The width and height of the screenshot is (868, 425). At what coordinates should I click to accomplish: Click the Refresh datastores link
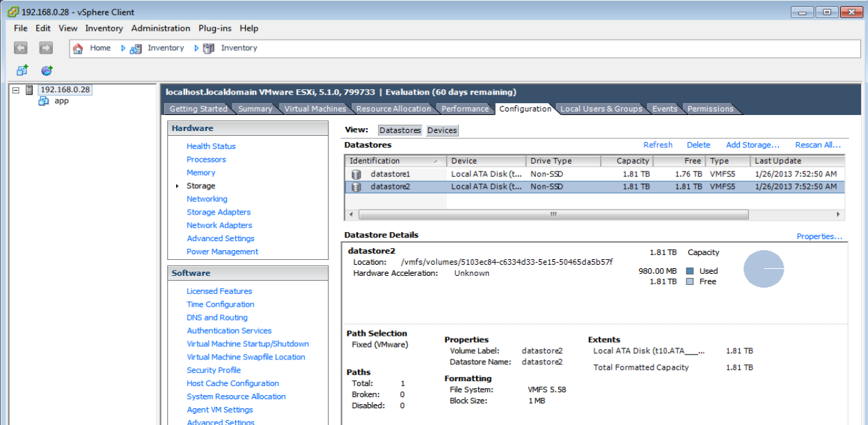658,145
